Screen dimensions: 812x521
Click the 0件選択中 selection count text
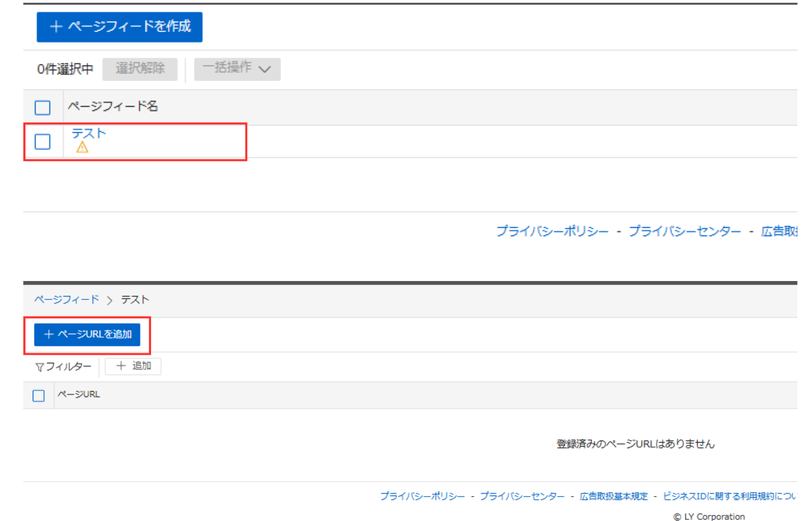(x=65, y=69)
